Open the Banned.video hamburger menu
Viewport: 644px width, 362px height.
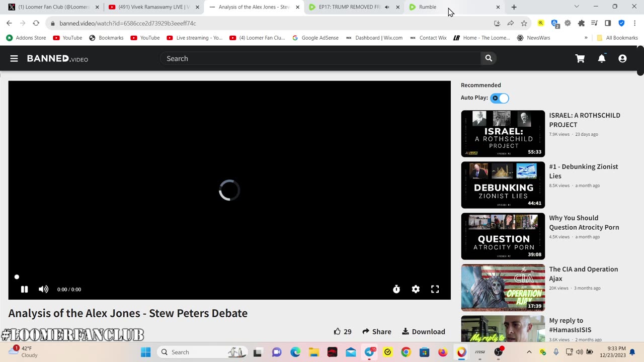click(14, 59)
